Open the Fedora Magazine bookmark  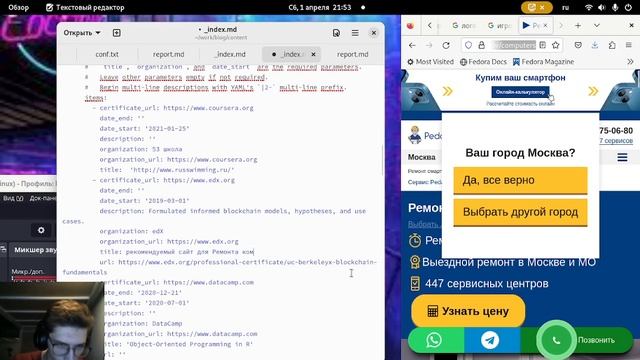tap(543, 62)
